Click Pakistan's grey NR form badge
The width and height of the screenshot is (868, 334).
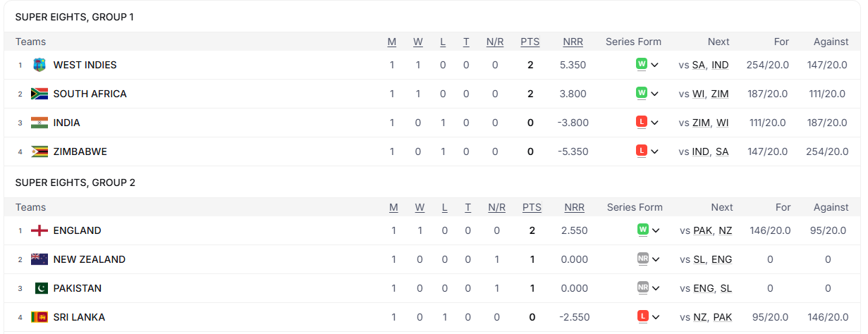(643, 287)
